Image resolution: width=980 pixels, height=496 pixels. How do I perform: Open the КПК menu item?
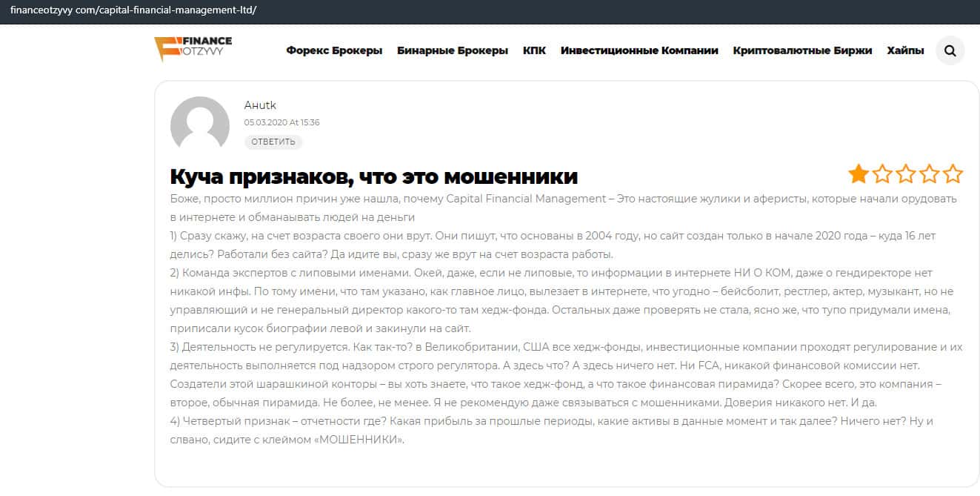[x=534, y=50]
